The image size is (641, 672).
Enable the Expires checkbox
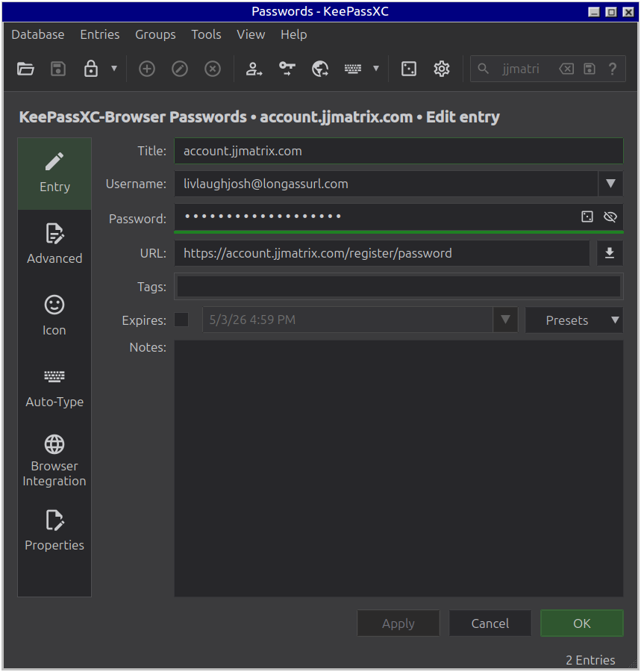tap(181, 320)
